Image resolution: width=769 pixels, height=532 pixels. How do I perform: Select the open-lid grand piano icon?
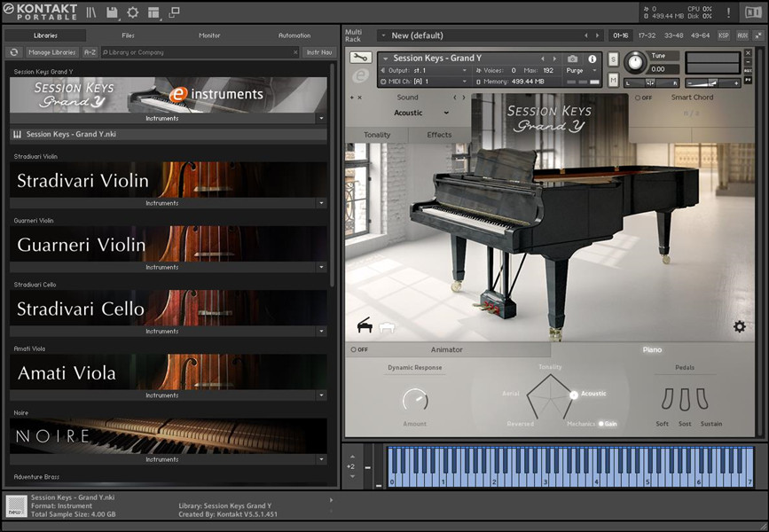click(365, 326)
